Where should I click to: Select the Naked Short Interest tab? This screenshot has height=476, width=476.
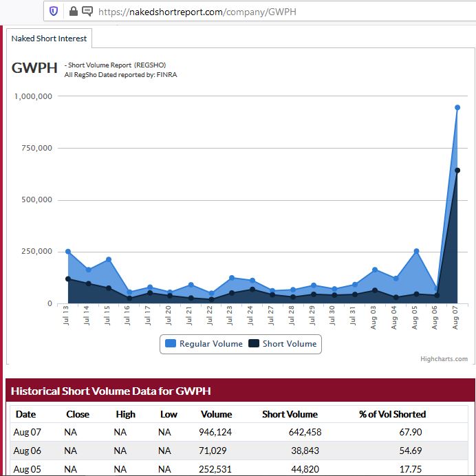coord(49,39)
